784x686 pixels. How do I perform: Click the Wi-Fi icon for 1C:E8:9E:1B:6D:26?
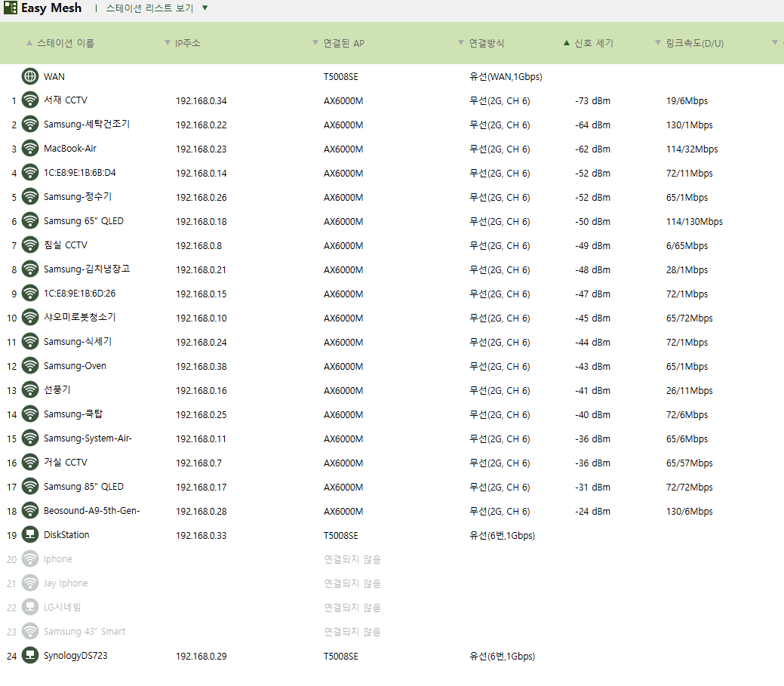click(30, 294)
